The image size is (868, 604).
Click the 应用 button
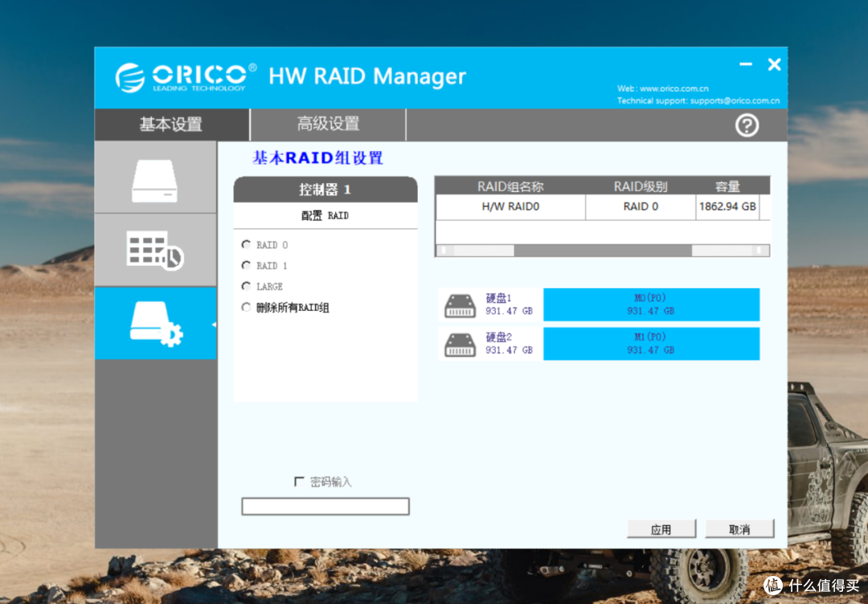(x=661, y=529)
